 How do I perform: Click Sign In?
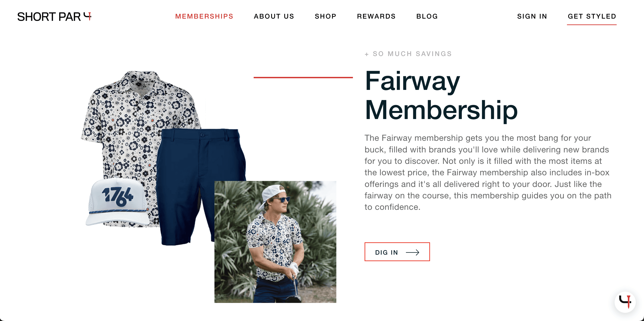532,16
